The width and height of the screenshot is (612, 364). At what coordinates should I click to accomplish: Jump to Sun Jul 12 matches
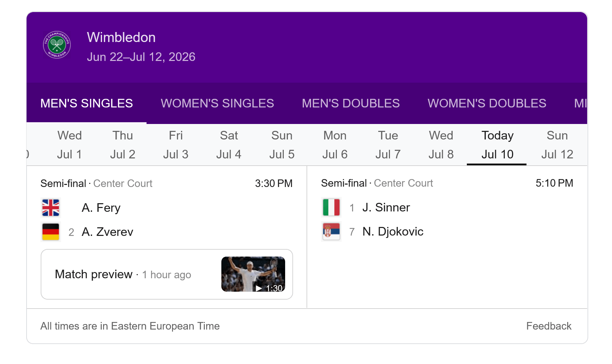click(557, 145)
